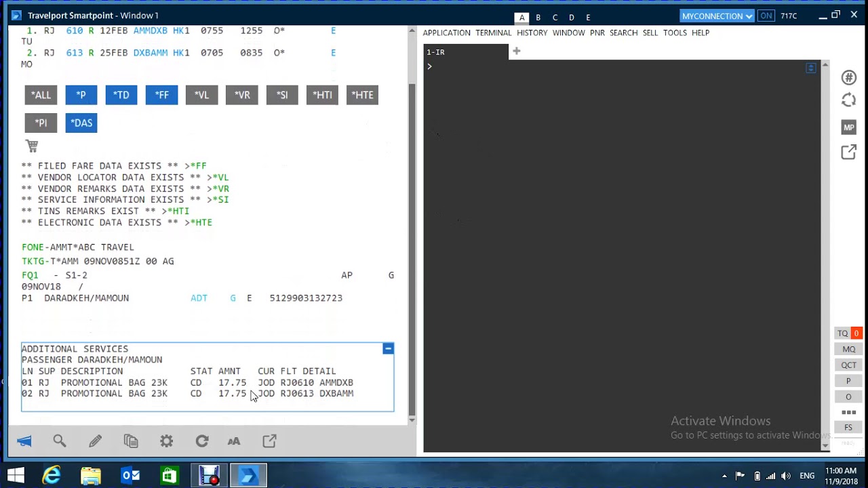Open the MYCONNECTION dropdown

click(x=717, y=16)
